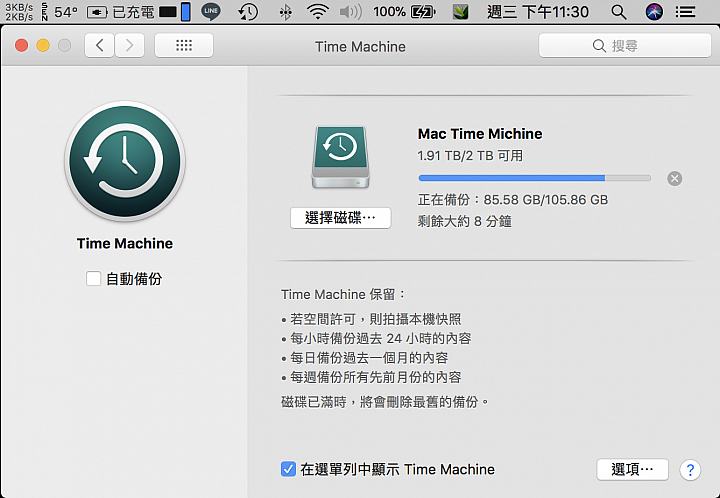Click 每日備份過去一個月的內容 line
This screenshot has width=720, height=498.
pyautogui.click(x=365, y=358)
